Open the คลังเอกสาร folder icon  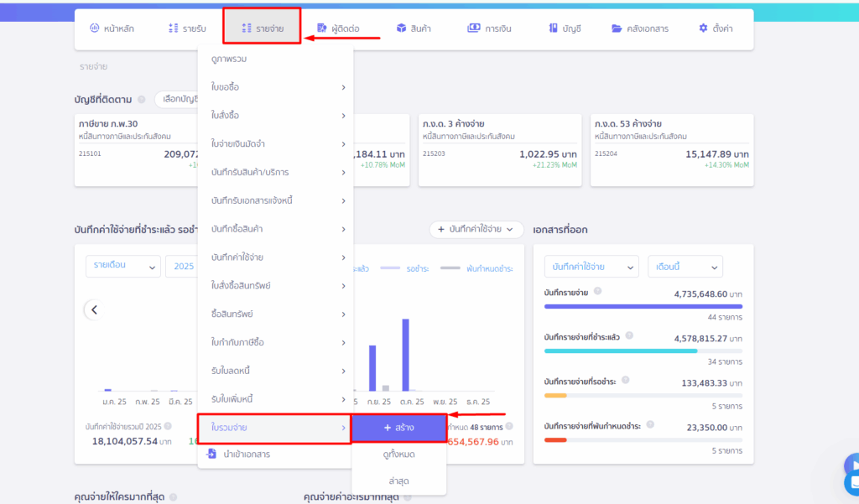point(617,29)
